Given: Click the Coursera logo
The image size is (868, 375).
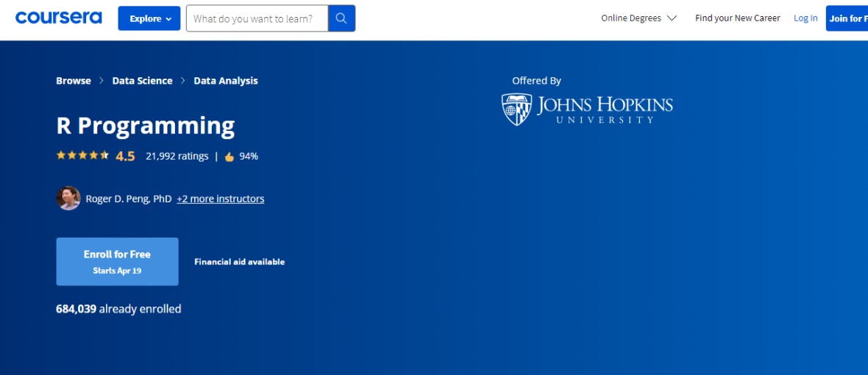Looking at the screenshot, I should (59, 18).
